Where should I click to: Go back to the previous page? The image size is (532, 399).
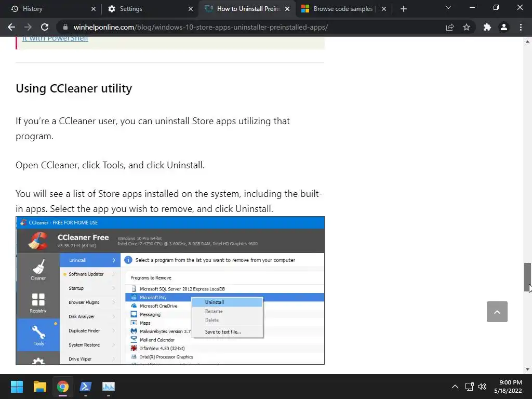pyautogui.click(x=11, y=27)
